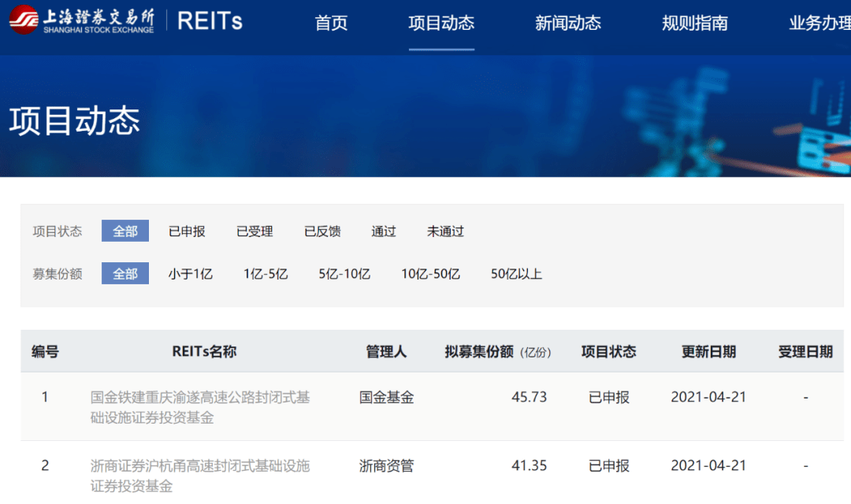Image resolution: width=851 pixels, height=504 pixels.
Task: Pick the 5亿-10亿 share range filter
Action: click(344, 273)
